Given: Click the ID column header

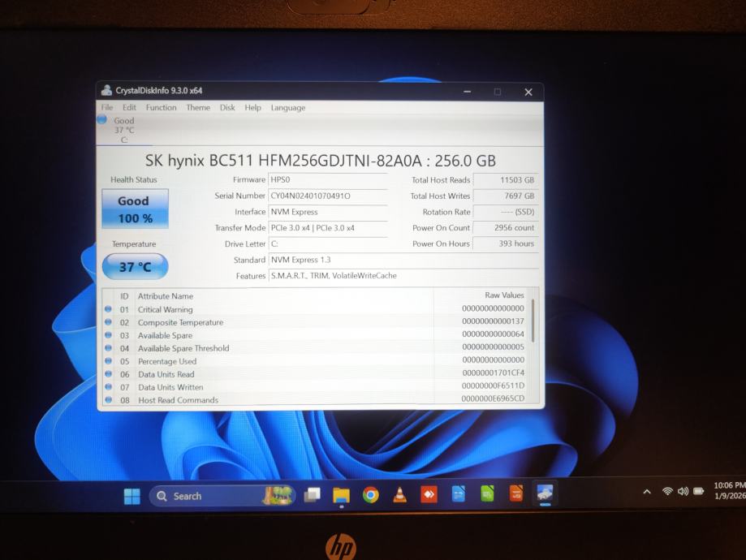Looking at the screenshot, I should [124, 296].
